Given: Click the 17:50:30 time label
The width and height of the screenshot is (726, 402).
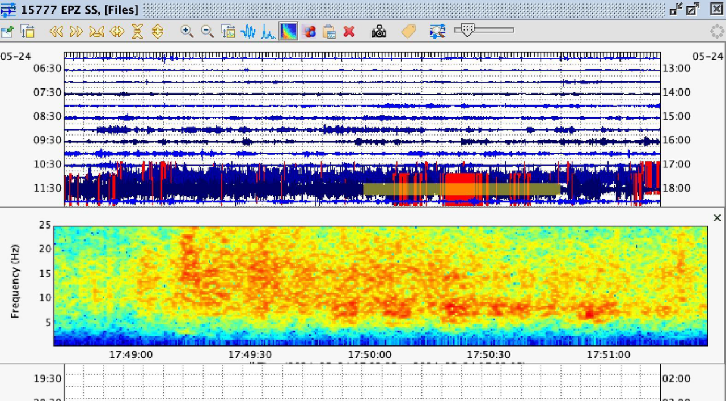Looking at the screenshot, I should point(488,355).
